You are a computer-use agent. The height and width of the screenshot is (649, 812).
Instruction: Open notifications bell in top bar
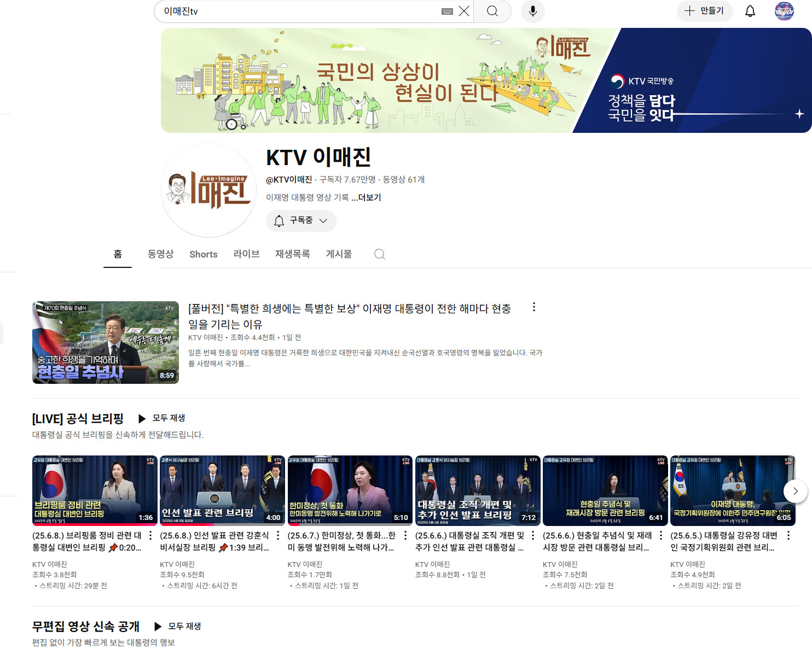pos(750,11)
